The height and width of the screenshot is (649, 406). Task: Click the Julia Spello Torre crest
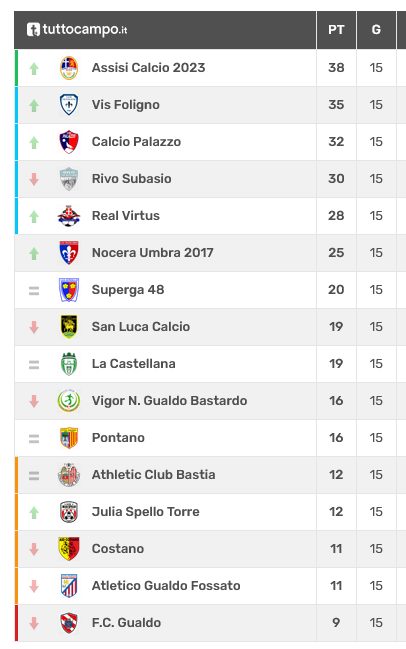[69, 512]
